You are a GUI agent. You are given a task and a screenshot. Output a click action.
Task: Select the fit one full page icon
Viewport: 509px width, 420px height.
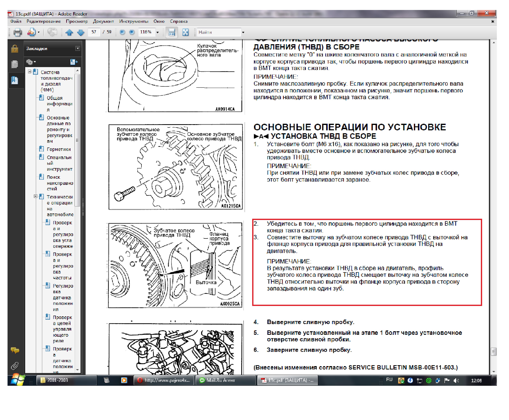point(185,32)
